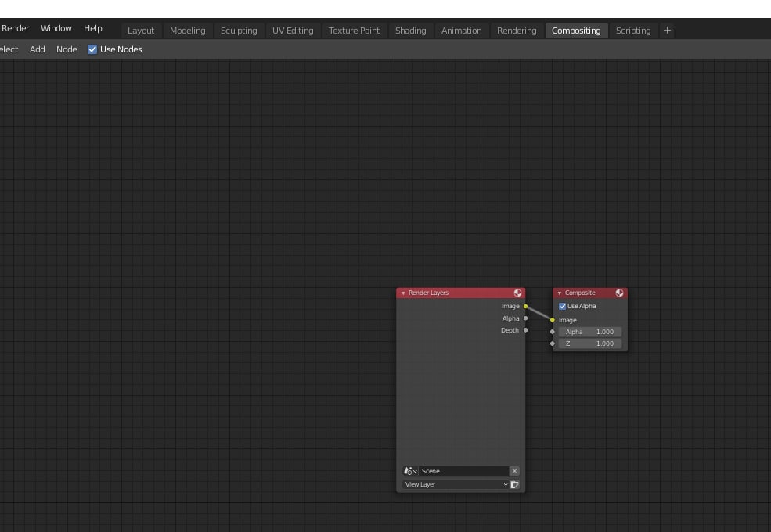
Task: Click the render active scene icon
Action: [x=514, y=484]
